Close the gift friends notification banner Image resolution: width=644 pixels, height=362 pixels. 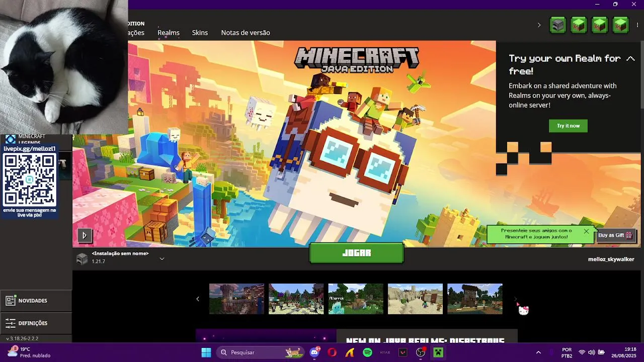click(586, 231)
